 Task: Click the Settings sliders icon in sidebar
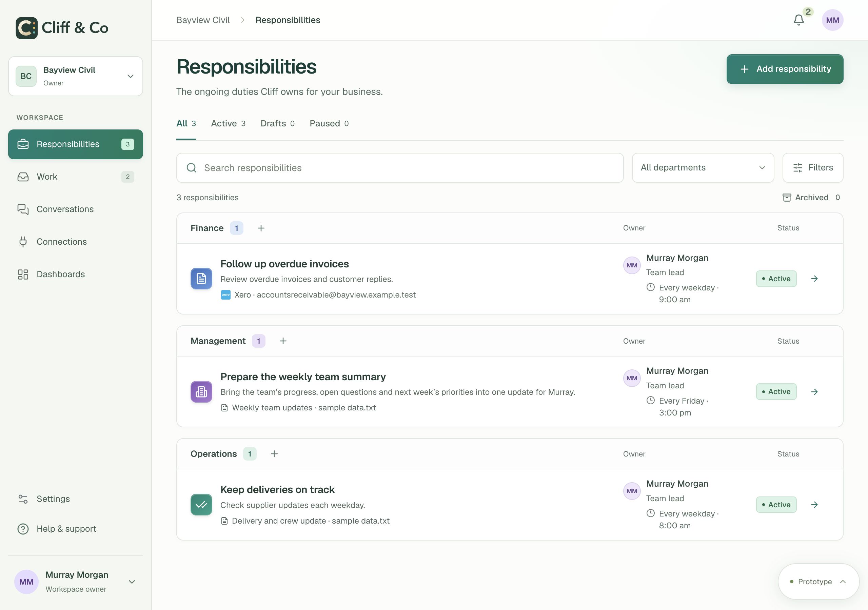coord(23,499)
